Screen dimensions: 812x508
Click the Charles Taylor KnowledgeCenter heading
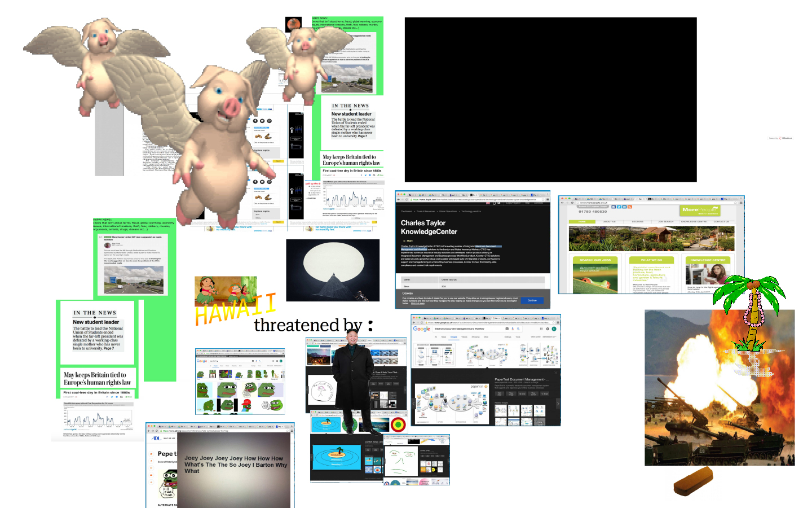429,227
